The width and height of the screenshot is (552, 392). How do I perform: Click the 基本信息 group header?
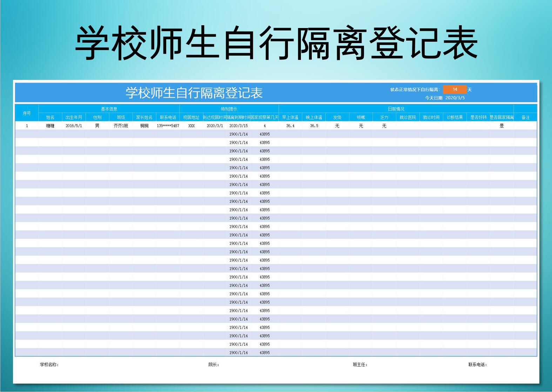pos(109,109)
